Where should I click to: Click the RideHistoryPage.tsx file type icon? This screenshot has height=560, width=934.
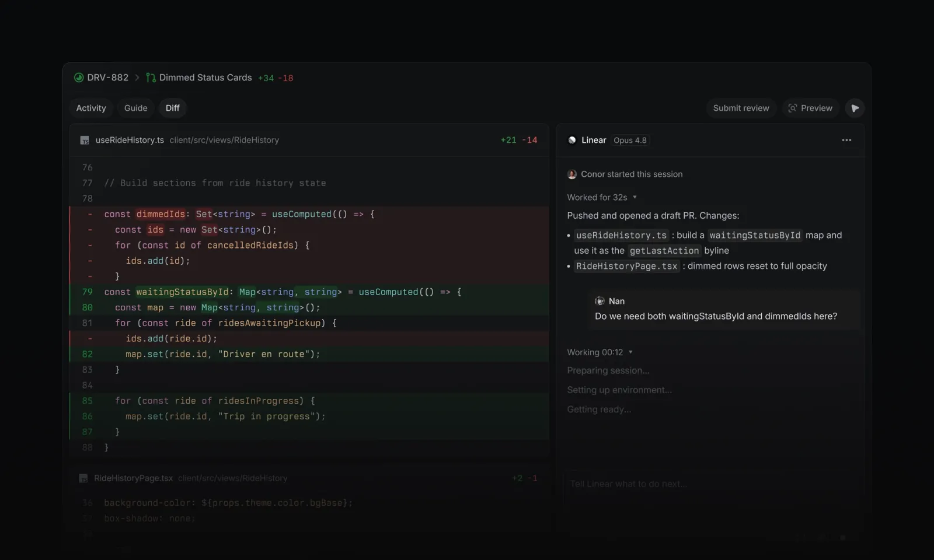point(83,478)
